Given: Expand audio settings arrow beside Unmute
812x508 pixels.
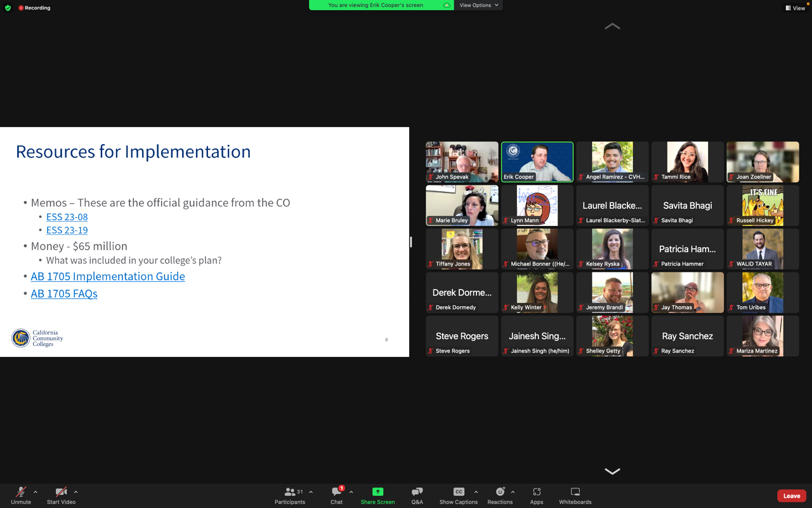Looking at the screenshot, I should tap(36, 492).
